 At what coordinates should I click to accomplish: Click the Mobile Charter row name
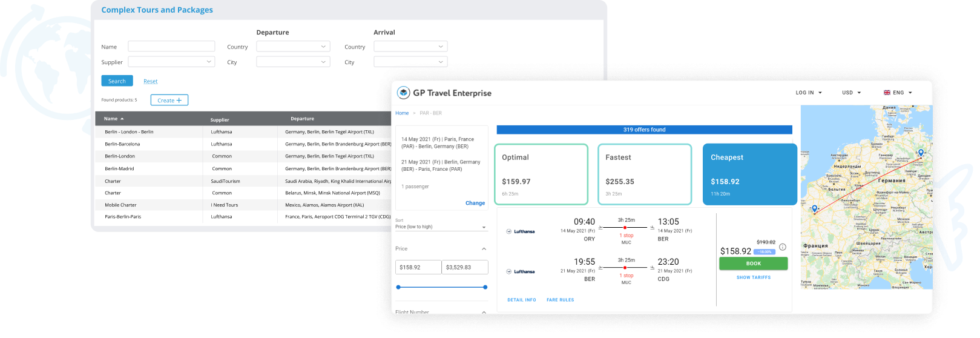(x=120, y=205)
